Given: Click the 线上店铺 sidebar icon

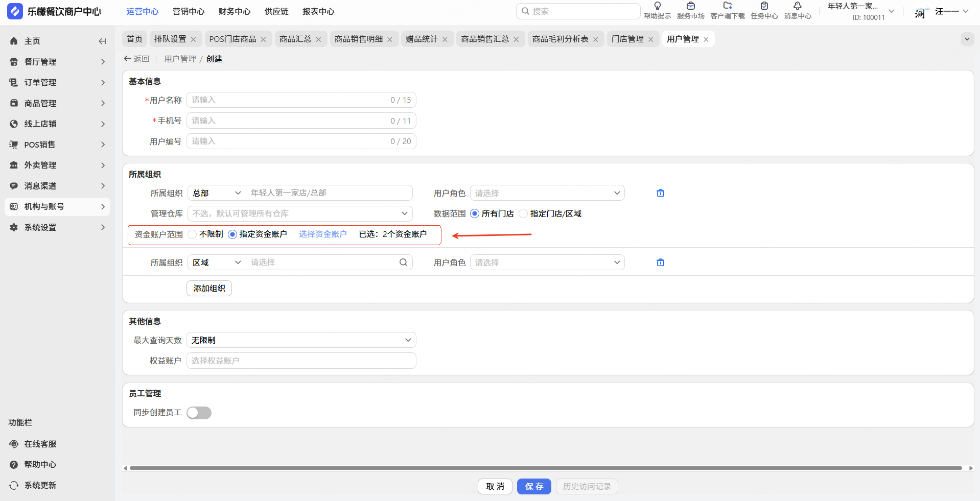Looking at the screenshot, I should [14, 124].
